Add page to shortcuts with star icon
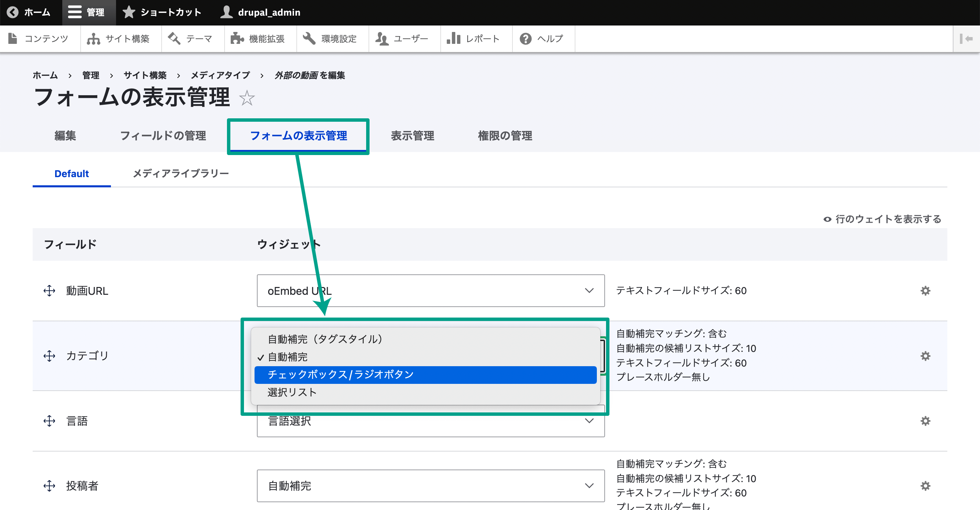Screen dimensions: 980x510 point(247,98)
